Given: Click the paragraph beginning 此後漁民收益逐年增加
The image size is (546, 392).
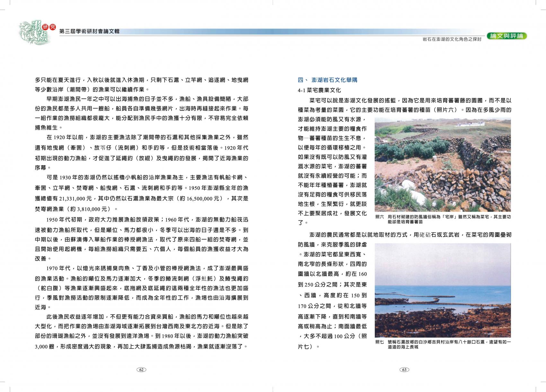Looking at the screenshot, I should pos(141,331).
